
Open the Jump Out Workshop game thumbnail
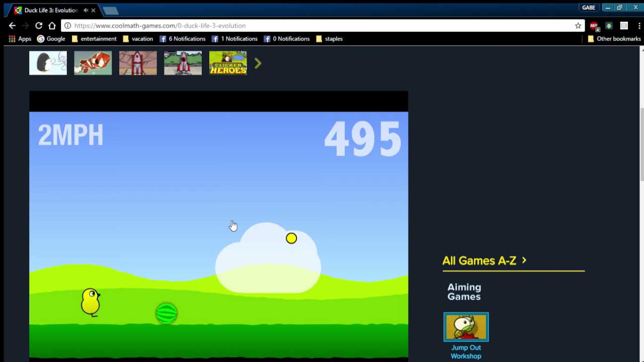pos(466,327)
